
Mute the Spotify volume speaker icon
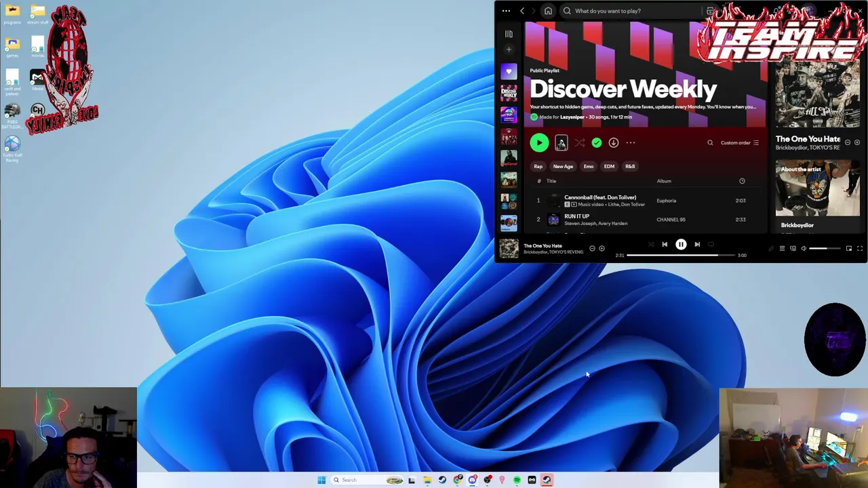[804, 249]
